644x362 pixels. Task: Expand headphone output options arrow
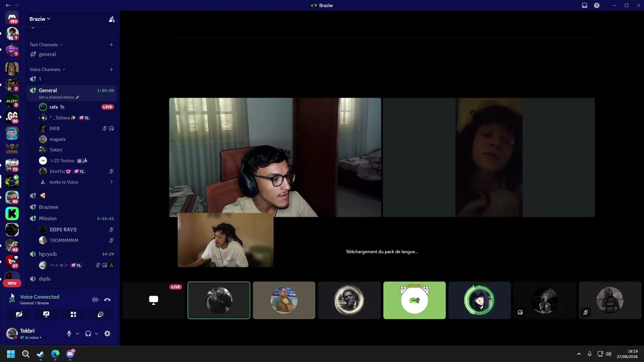[x=96, y=333]
